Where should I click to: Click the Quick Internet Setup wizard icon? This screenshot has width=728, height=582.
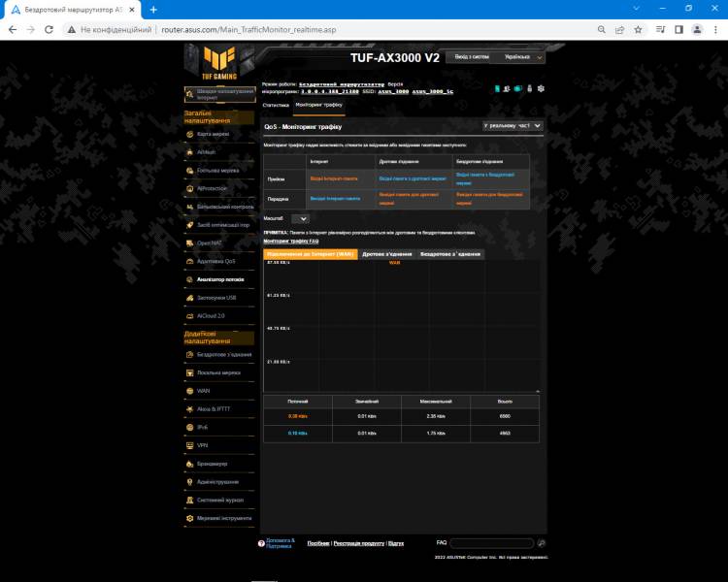[x=189, y=94]
